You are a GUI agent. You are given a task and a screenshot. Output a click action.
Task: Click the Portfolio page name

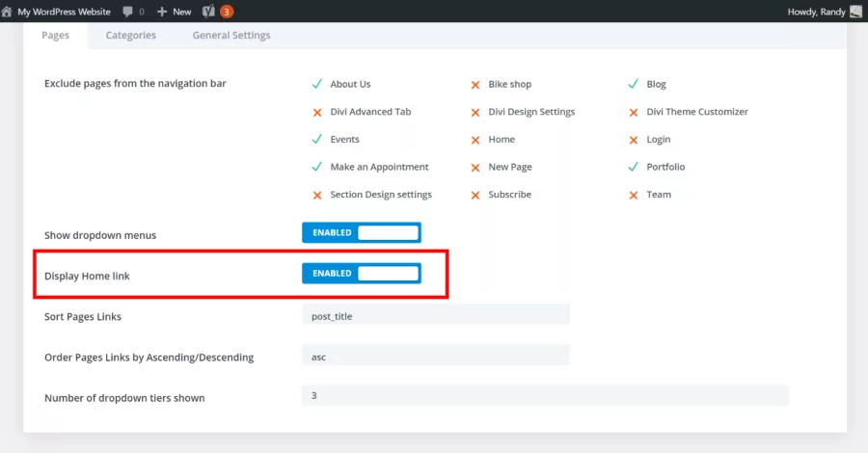pos(665,167)
